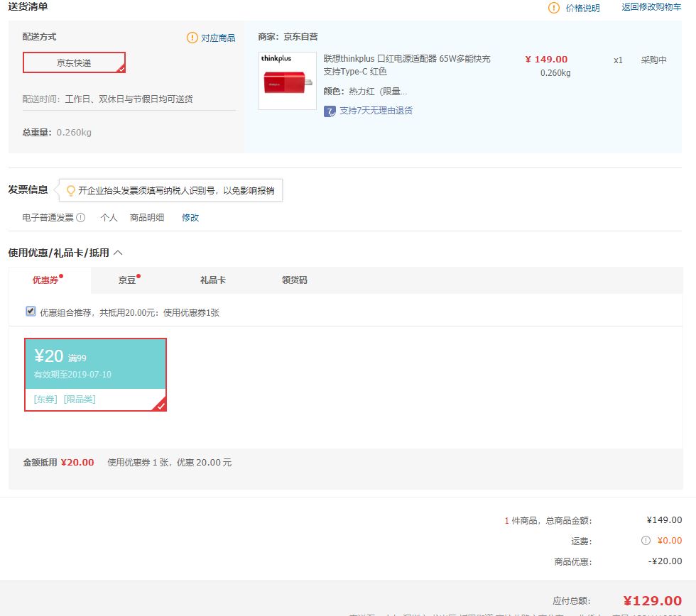Click the 应付总额 ¥129.00 amount
Screen dimensions: 696x616
point(653,601)
